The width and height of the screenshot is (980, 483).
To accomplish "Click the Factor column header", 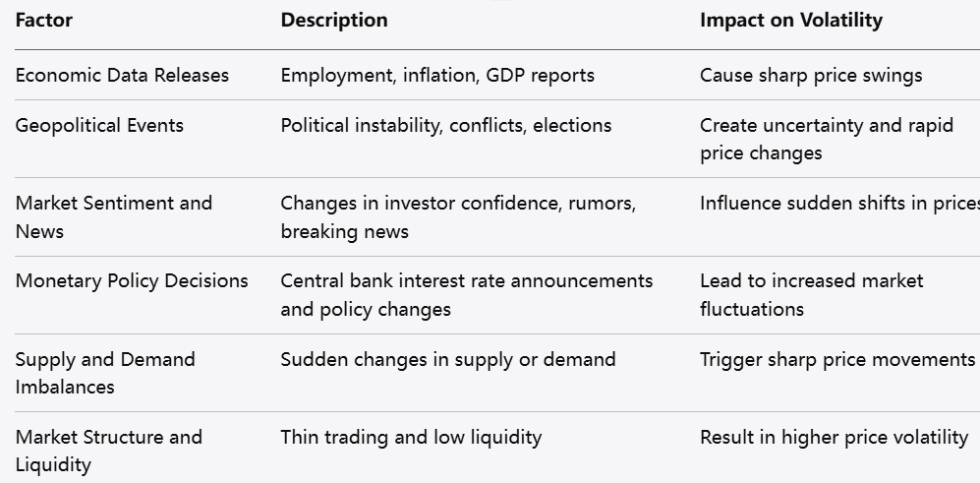I will 44,20.
